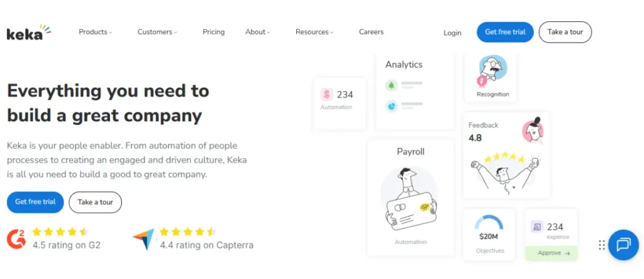Expand the Customers dropdown menu
Viewport: 644px width, 279px height.
(x=157, y=32)
